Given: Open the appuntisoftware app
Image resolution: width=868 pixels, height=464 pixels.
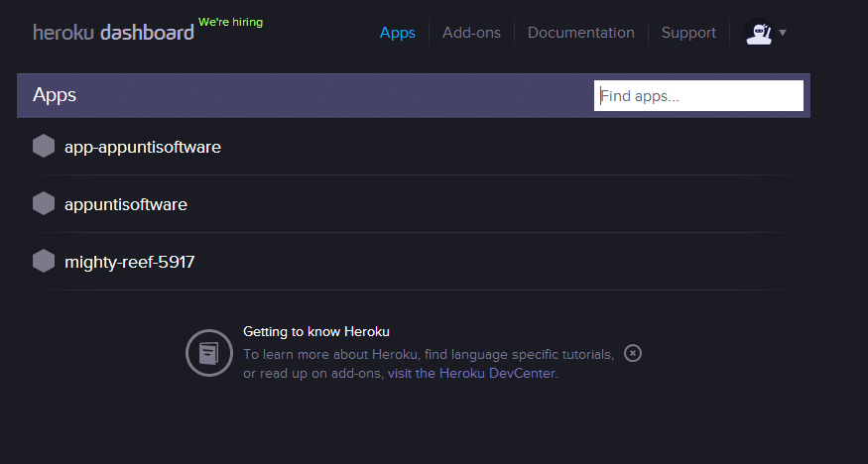Looking at the screenshot, I should [x=126, y=204].
